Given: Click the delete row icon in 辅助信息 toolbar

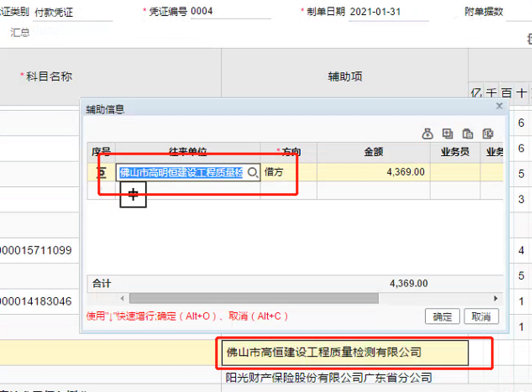Looking at the screenshot, I should 487,134.
